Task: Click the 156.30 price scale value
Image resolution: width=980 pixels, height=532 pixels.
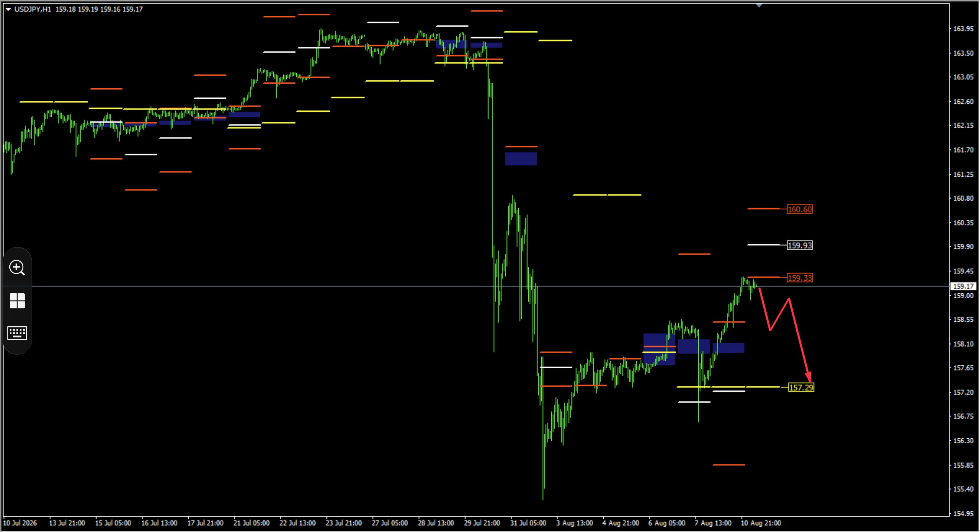Action: click(963, 441)
